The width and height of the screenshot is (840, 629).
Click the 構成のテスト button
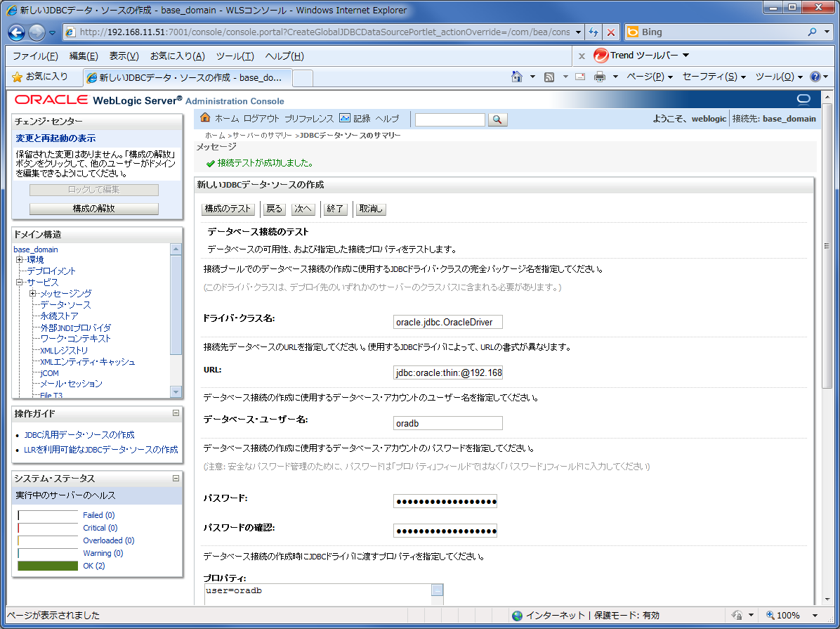[x=228, y=209]
